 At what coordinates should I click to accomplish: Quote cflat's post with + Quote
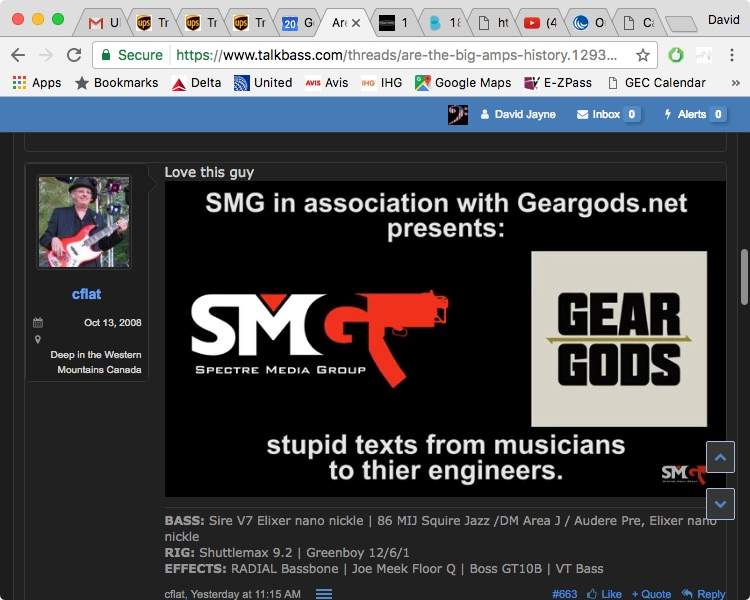pos(651,594)
